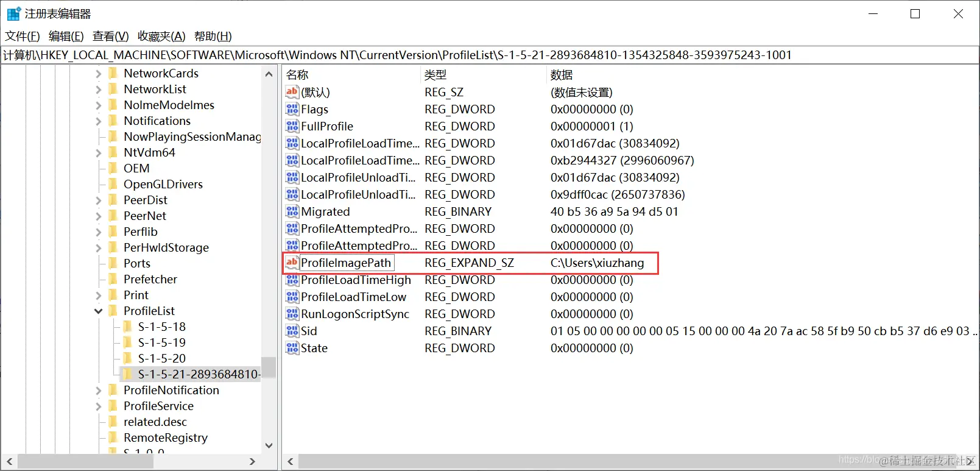Click the State DWORD value icon
The height and width of the screenshot is (471, 980).
point(292,348)
